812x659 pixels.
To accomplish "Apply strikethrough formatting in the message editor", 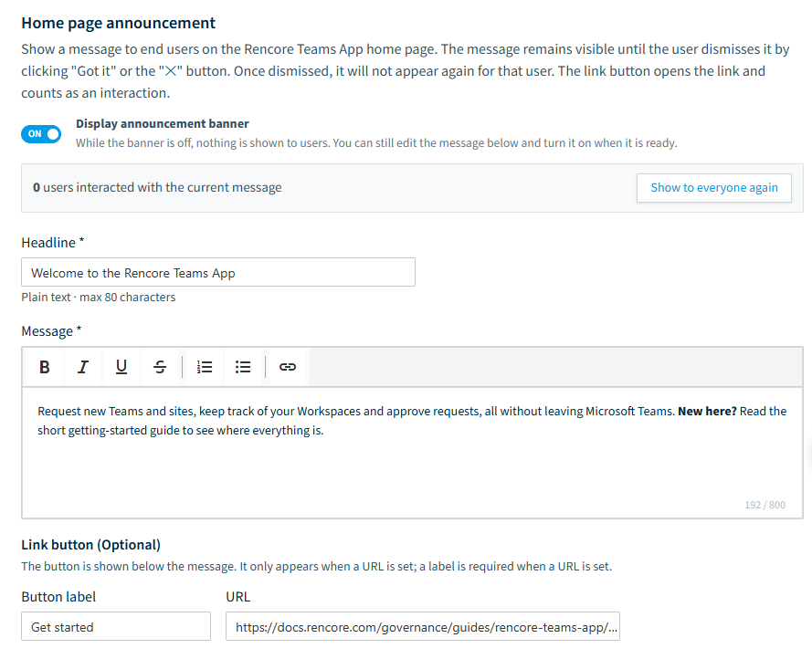I will pyautogui.click(x=160, y=367).
